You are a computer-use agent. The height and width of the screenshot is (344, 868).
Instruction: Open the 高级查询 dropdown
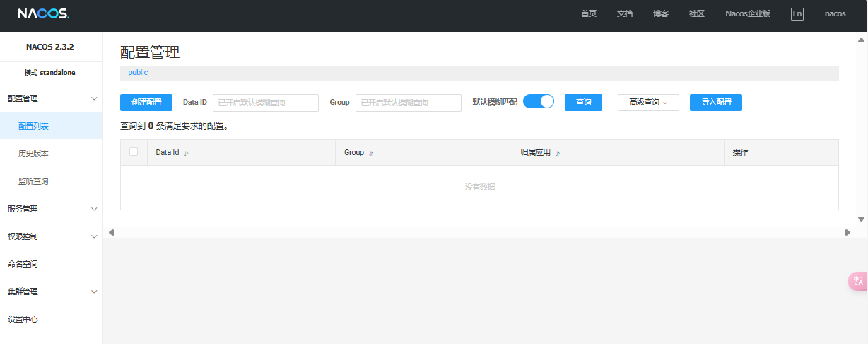click(x=648, y=103)
